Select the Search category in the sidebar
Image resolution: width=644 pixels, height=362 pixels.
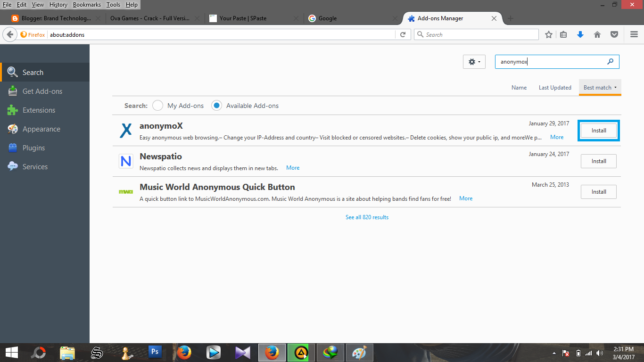coord(45,73)
